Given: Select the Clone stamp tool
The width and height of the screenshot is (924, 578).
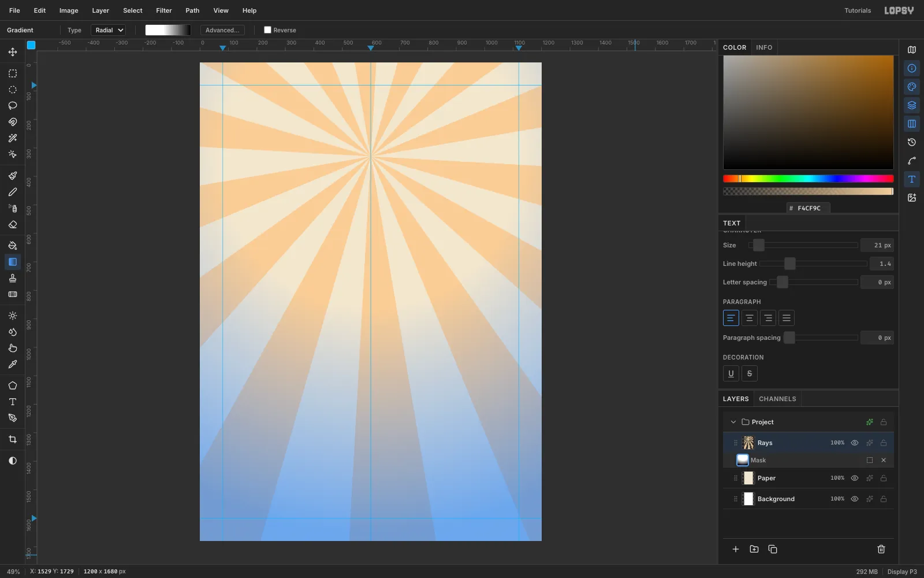Looking at the screenshot, I should point(13,278).
